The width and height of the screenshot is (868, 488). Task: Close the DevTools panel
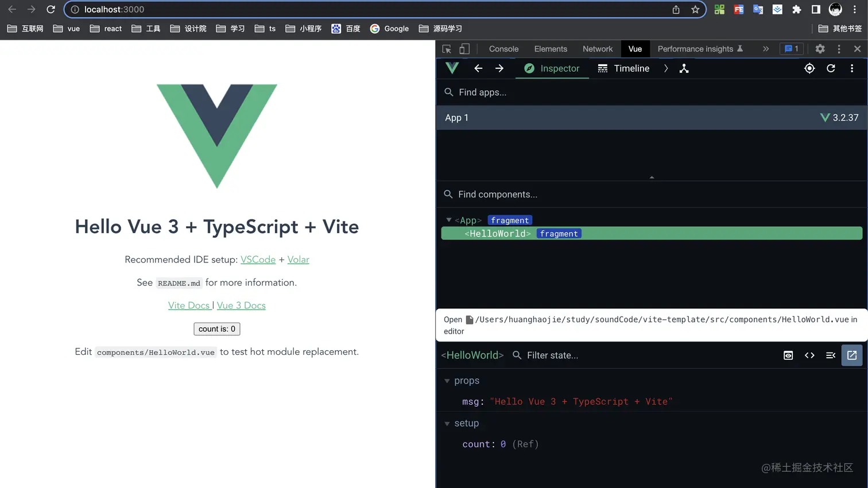click(857, 49)
